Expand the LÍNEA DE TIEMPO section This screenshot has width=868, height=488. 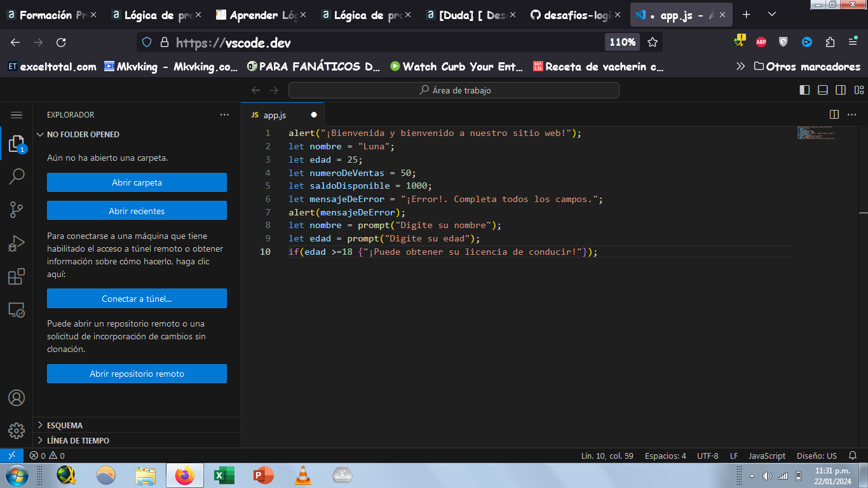tap(137, 440)
